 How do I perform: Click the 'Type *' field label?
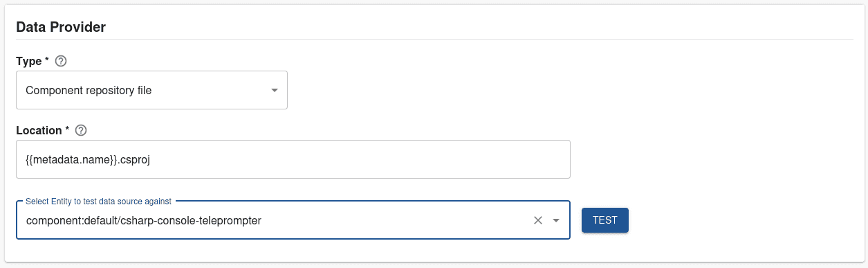(x=33, y=61)
